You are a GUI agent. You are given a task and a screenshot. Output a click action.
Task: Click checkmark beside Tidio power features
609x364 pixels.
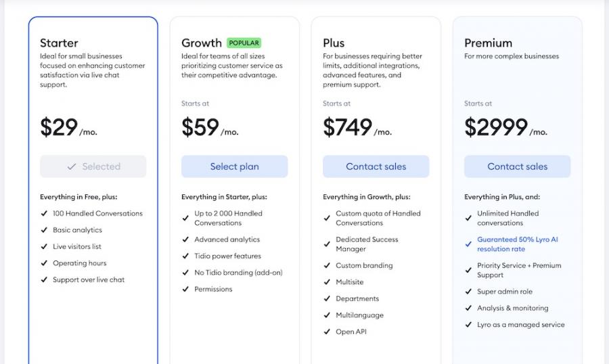pyautogui.click(x=185, y=256)
